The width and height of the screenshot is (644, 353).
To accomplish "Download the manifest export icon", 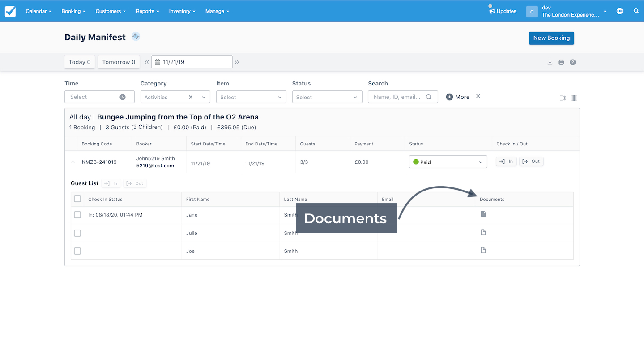I will (550, 62).
